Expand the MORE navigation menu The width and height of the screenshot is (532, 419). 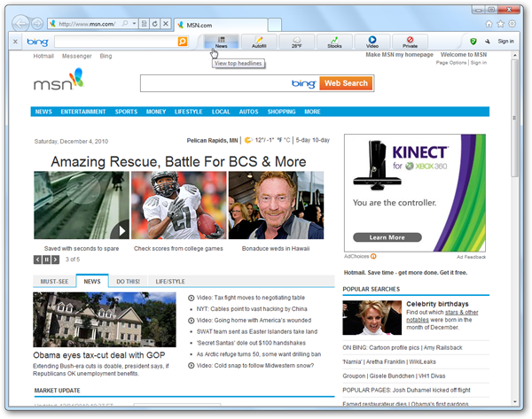[312, 113]
